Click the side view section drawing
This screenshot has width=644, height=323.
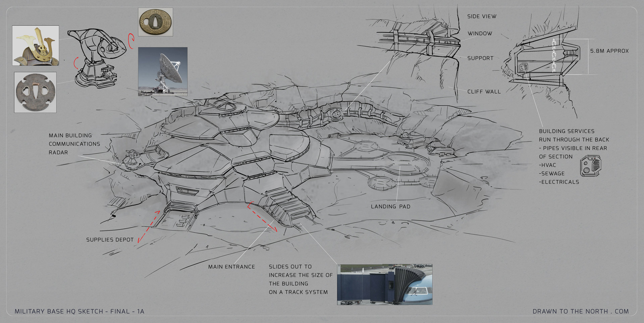543,60
